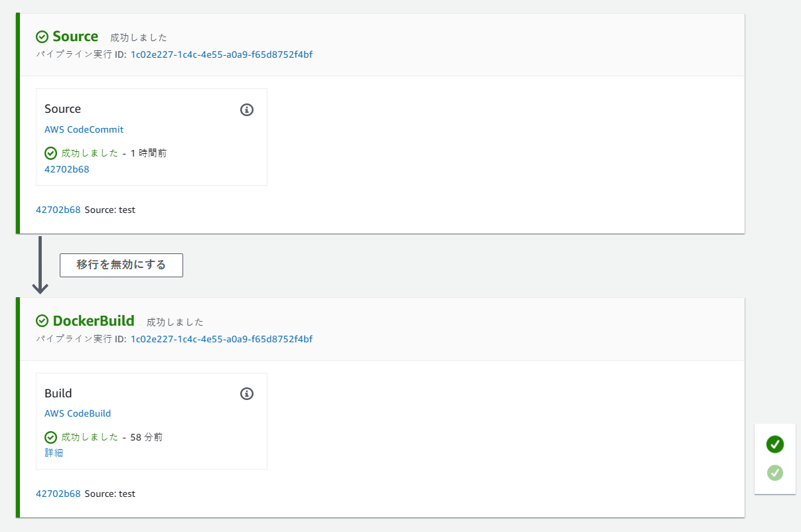Viewport: 801px width, 532px height.
Task: Open pipeline execution ID link in Source stage
Action: pyautogui.click(x=221, y=54)
